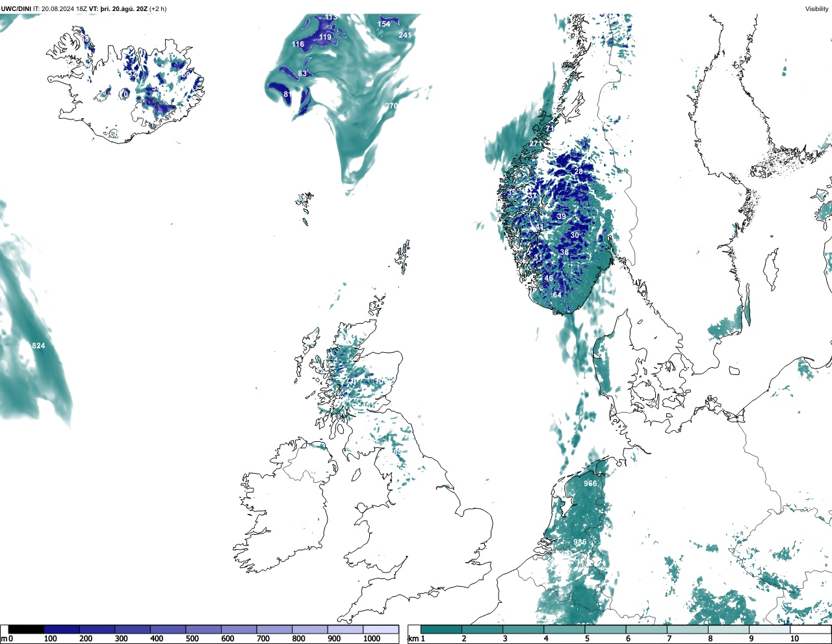This screenshot has height=644, width=832.
Task: Click the swatch after the 1000 m mark
Action: 381,629
